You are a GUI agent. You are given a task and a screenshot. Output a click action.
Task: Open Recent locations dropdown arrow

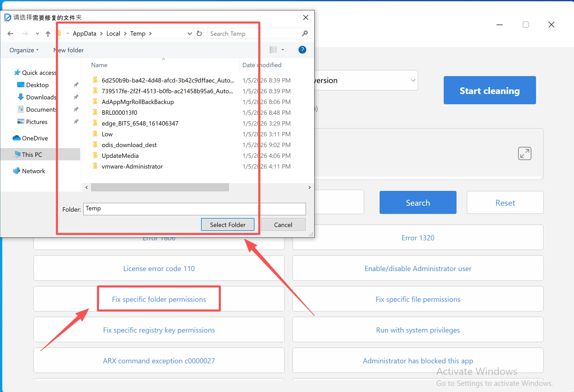coord(37,34)
